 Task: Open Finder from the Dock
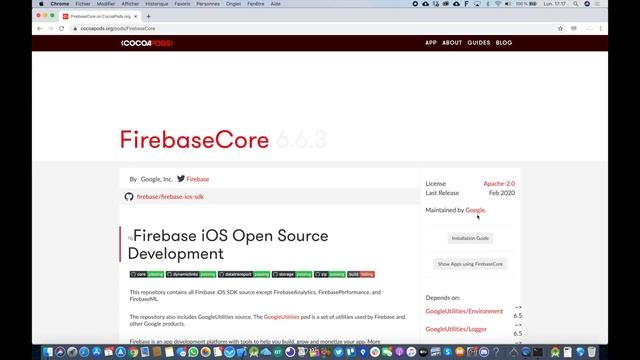(x=48, y=352)
